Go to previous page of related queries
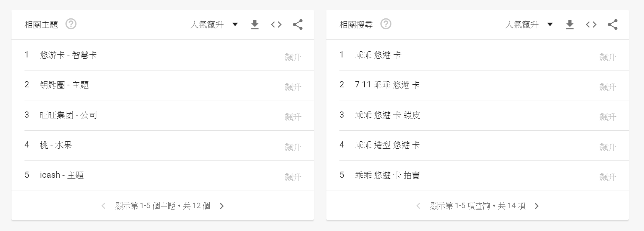644x231 pixels. click(418, 206)
